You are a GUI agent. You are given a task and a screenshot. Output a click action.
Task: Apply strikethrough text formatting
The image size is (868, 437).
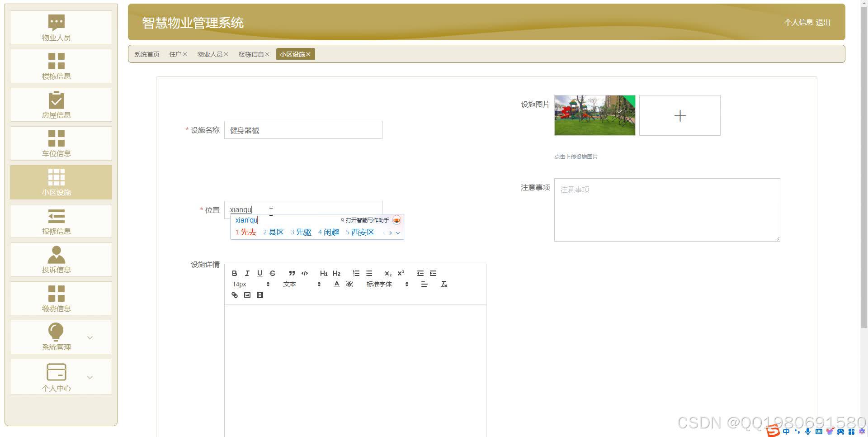point(272,273)
